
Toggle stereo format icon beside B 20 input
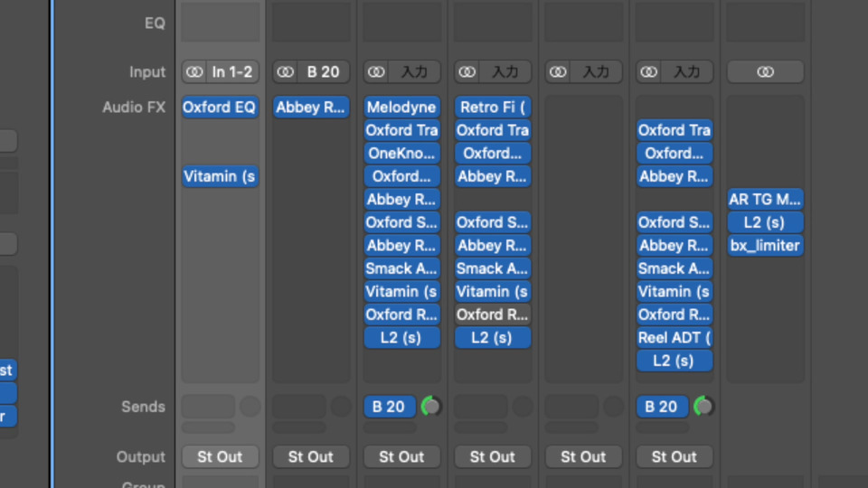285,72
